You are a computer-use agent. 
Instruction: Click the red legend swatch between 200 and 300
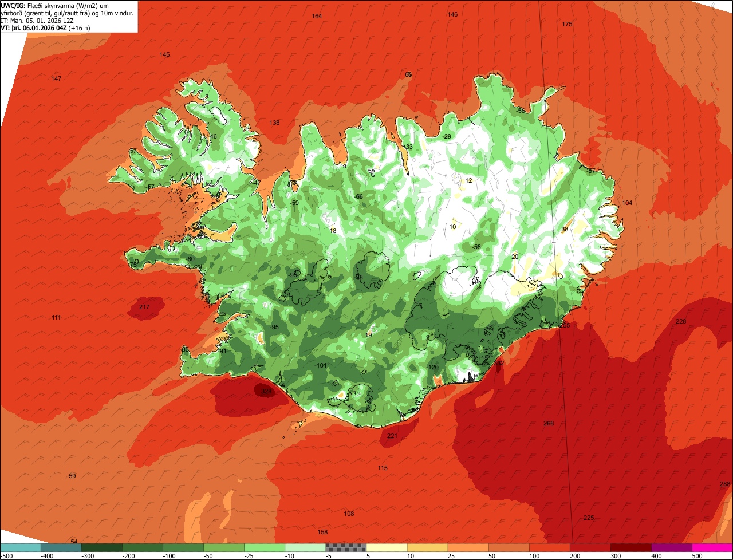[x=590, y=547]
